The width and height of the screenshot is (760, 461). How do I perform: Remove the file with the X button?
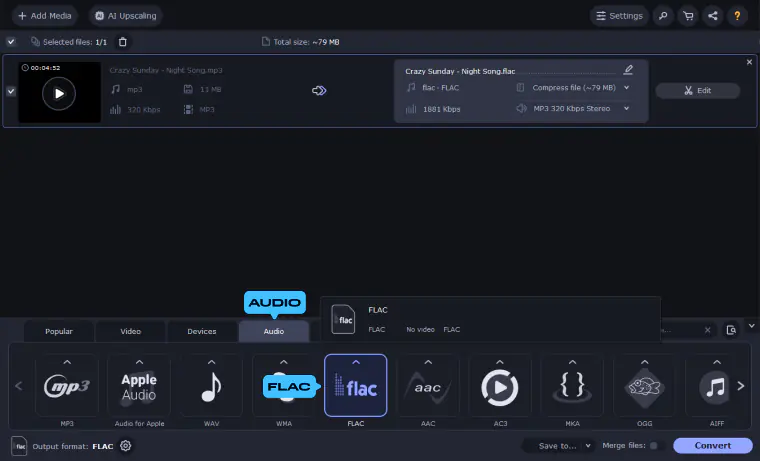click(x=749, y=62)
